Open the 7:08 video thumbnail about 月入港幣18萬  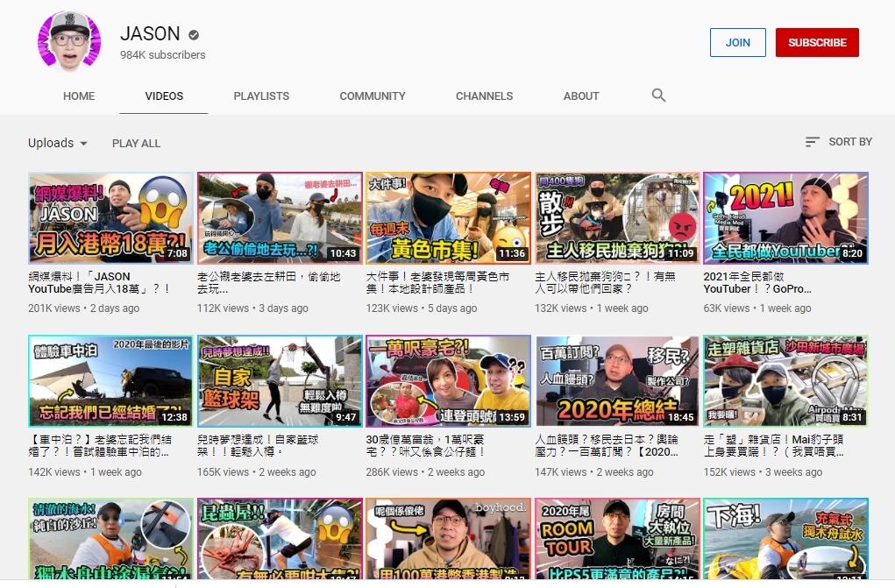pos(110,218)
